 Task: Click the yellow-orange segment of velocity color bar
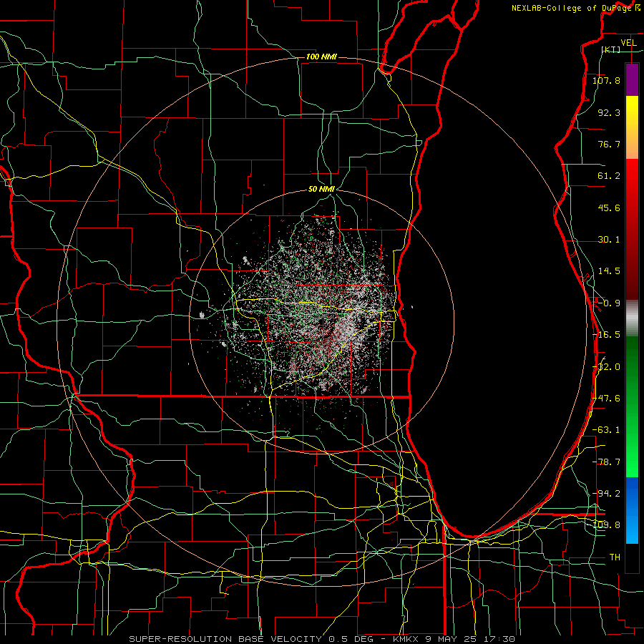pyautogui.click(x=632, y=127)
